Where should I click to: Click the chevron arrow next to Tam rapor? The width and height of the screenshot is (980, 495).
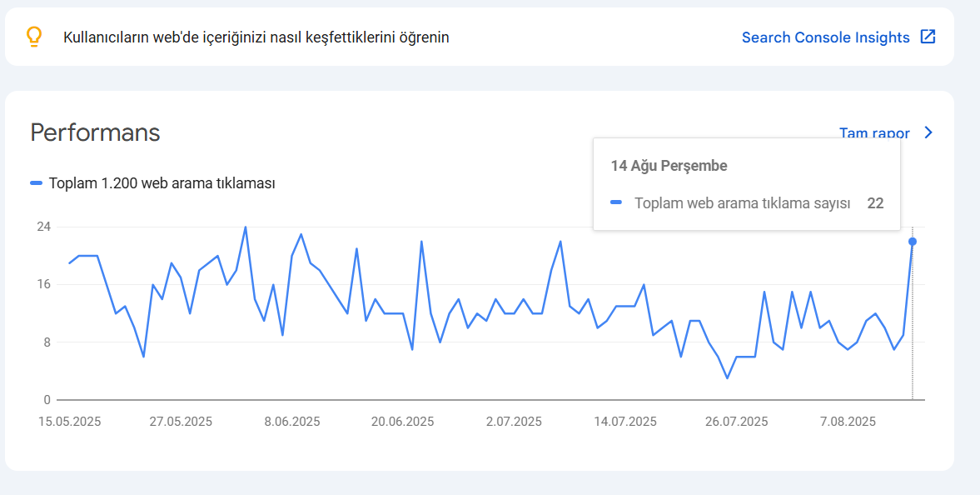928,132
